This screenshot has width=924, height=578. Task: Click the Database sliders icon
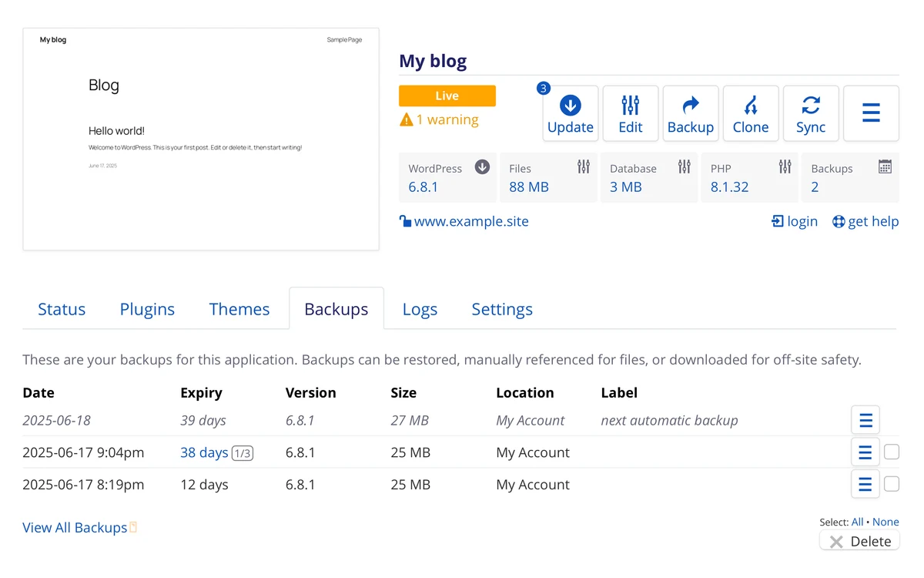(685, 166)
